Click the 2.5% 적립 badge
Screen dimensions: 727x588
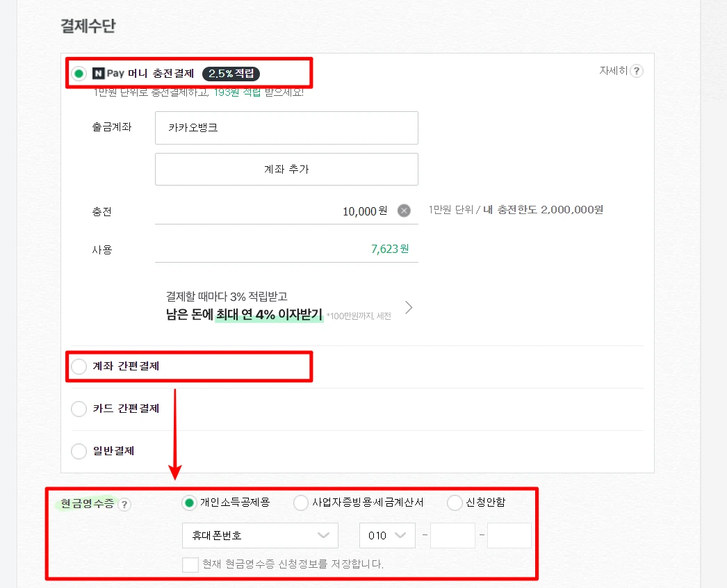[x=230, y=72]
